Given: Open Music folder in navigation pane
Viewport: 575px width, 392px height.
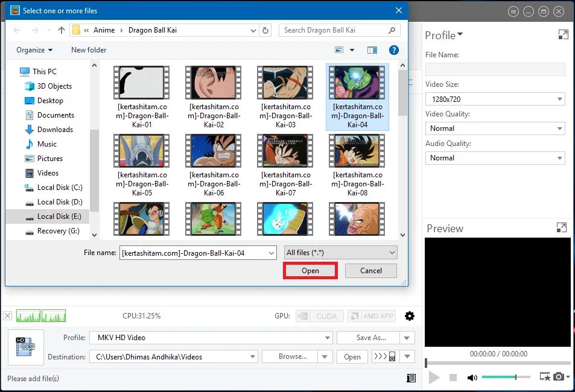Looking at the screenshot, I should tap(40, 144).
